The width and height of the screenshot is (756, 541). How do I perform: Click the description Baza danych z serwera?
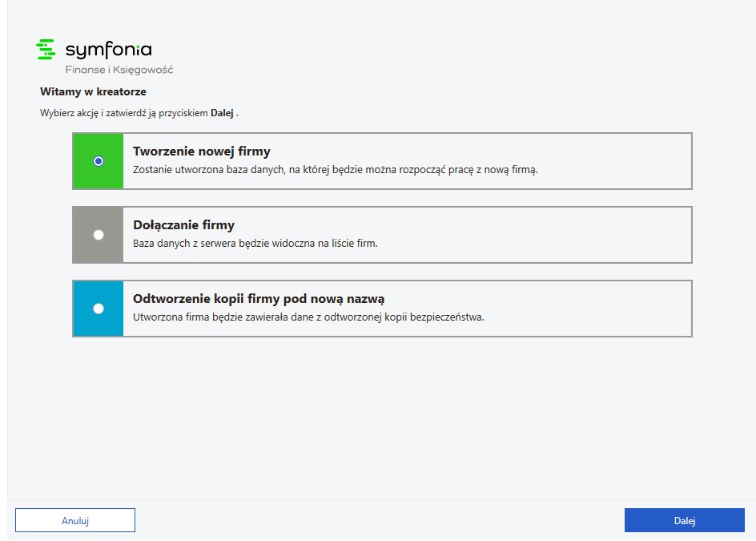(x=255, y=243)
